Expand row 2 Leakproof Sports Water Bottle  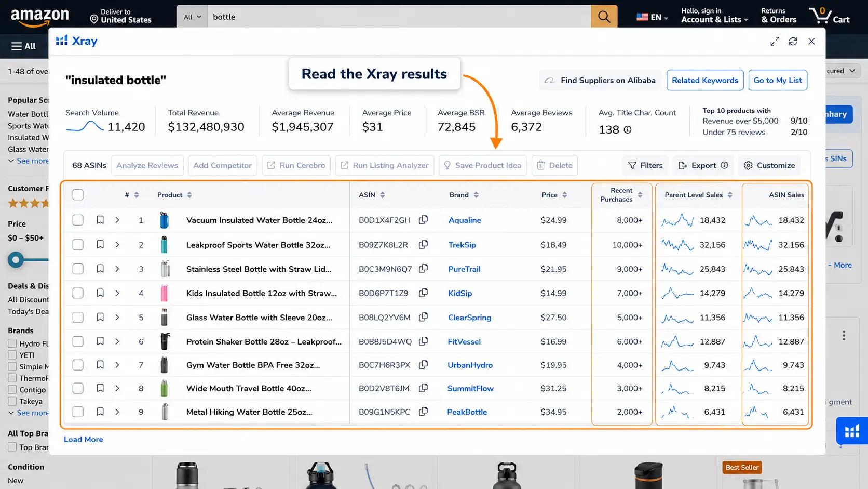pos(117,244)
